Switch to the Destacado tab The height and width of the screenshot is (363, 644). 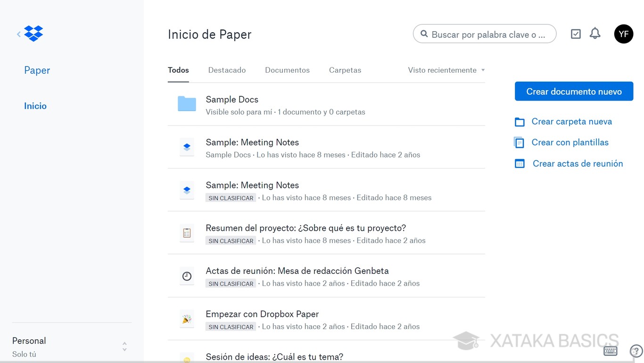227,70
